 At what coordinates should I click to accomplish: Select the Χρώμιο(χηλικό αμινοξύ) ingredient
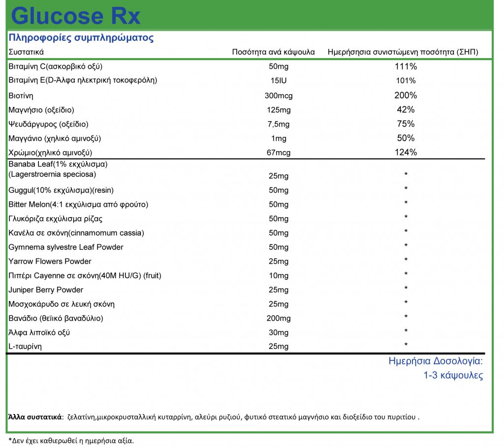click(x=50, y=153)
